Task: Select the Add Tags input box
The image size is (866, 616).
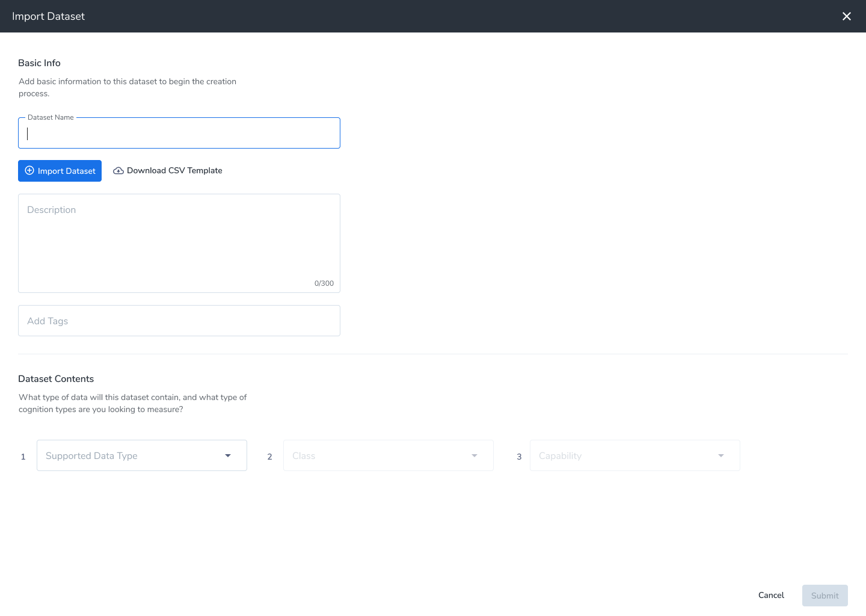Action: coord(179,320)
